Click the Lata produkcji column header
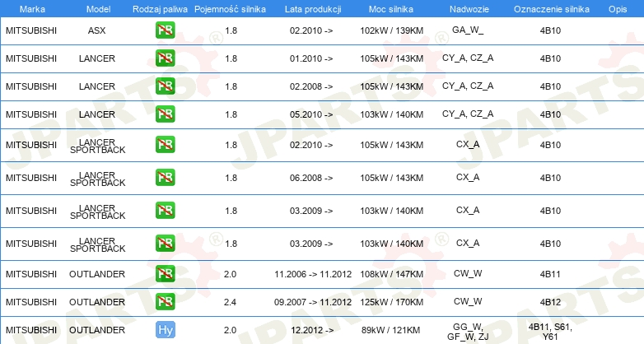 (x=313, y=9)
